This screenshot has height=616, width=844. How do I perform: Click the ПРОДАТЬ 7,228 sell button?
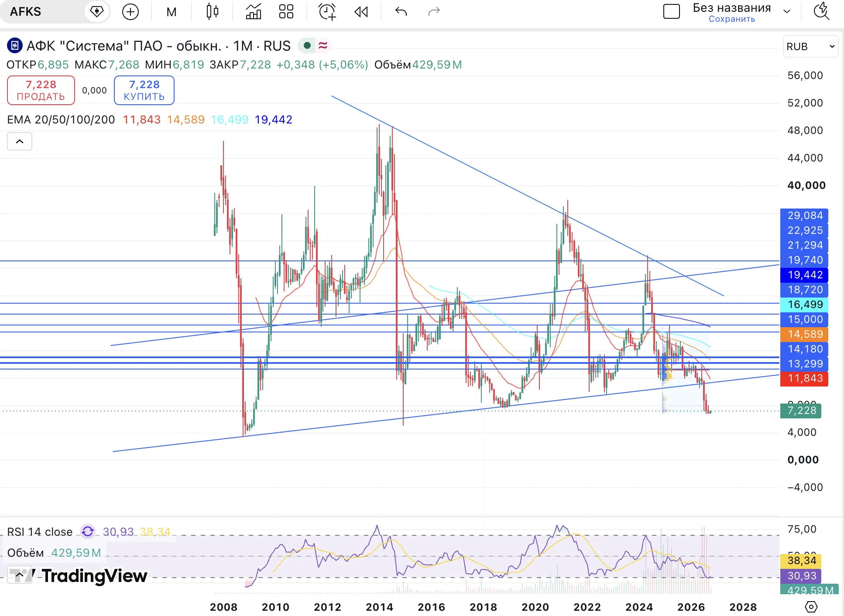tap(41, 90)
